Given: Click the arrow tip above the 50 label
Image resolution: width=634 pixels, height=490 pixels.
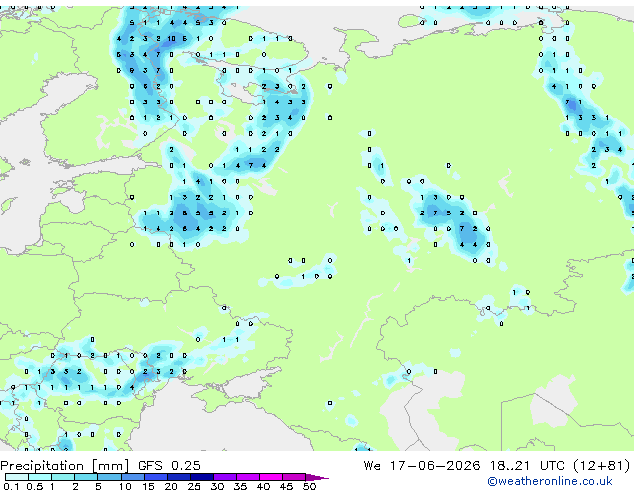Looking at the screenshot, I should pyautogui.click(x=317, y=477).
